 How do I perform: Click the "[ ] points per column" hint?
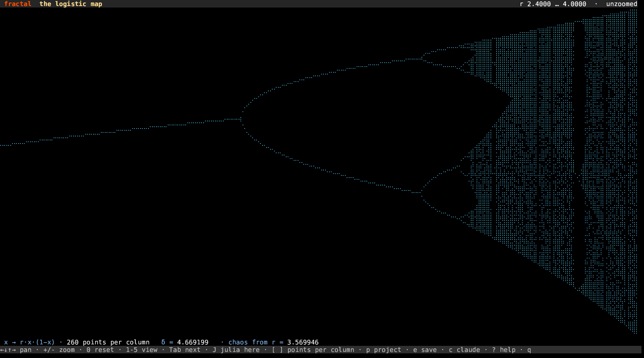tap(313, 350)
